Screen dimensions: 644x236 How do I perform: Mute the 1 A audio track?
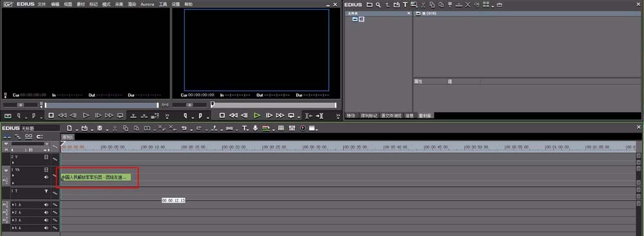point(46,204)
